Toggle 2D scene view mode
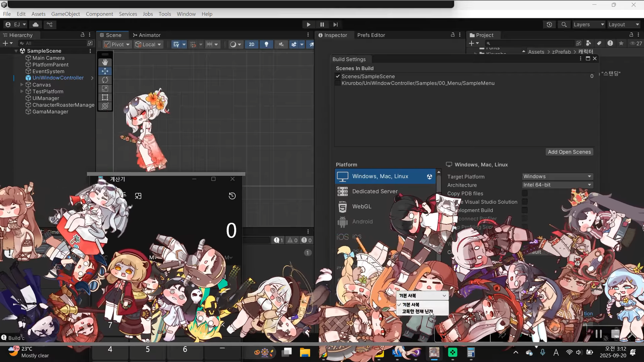The width and height of the screenshot is (644, 362). pyautogui.click(x=251, y=44)
